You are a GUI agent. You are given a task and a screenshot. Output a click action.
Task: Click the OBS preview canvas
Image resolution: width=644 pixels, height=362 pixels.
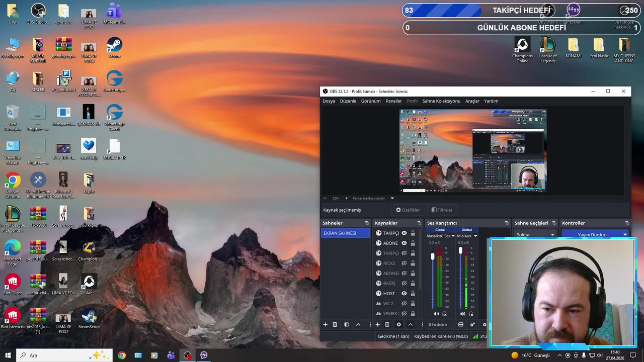(x=472, y=150)
